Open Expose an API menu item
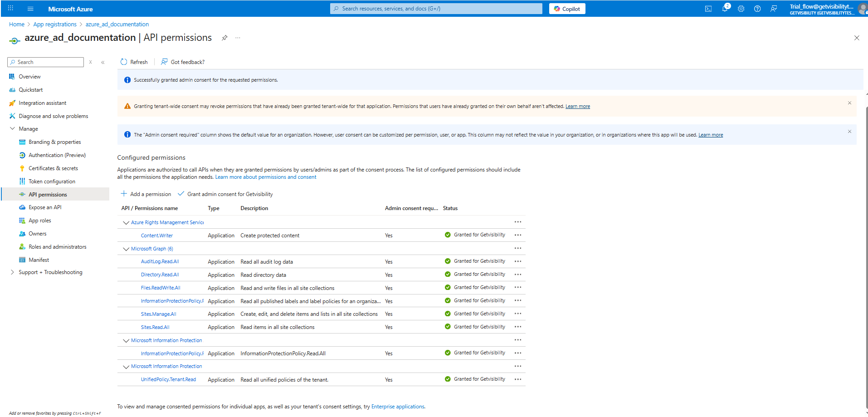Screen dimensions: 868x417 45,207
